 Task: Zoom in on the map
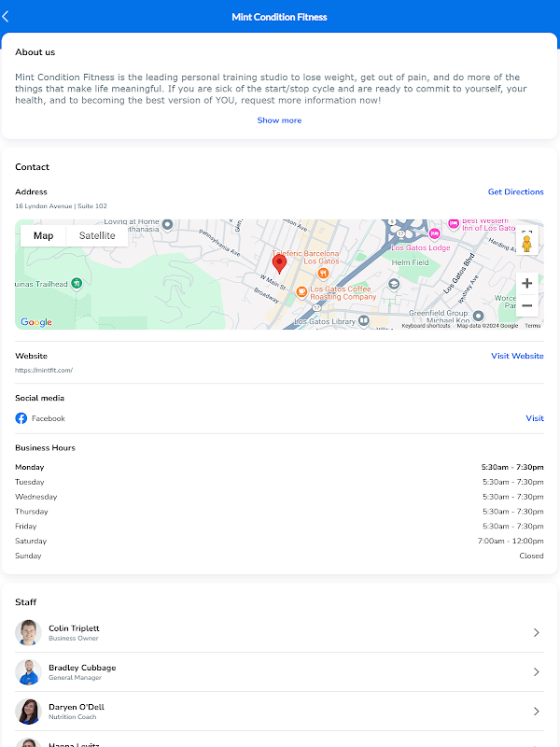coord(526,284)
